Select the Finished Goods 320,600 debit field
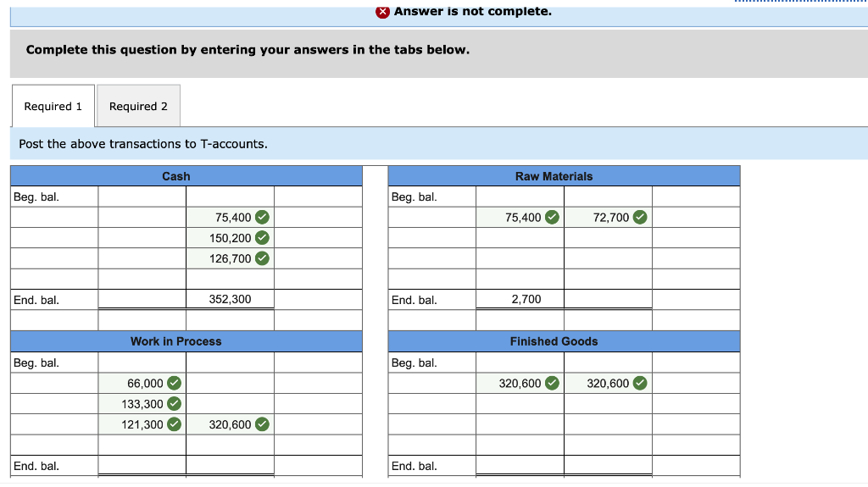 point(520,383)
